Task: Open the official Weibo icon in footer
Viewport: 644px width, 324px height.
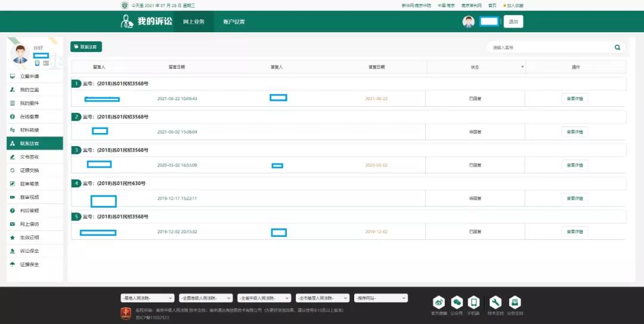Action: tap(439, 303)
